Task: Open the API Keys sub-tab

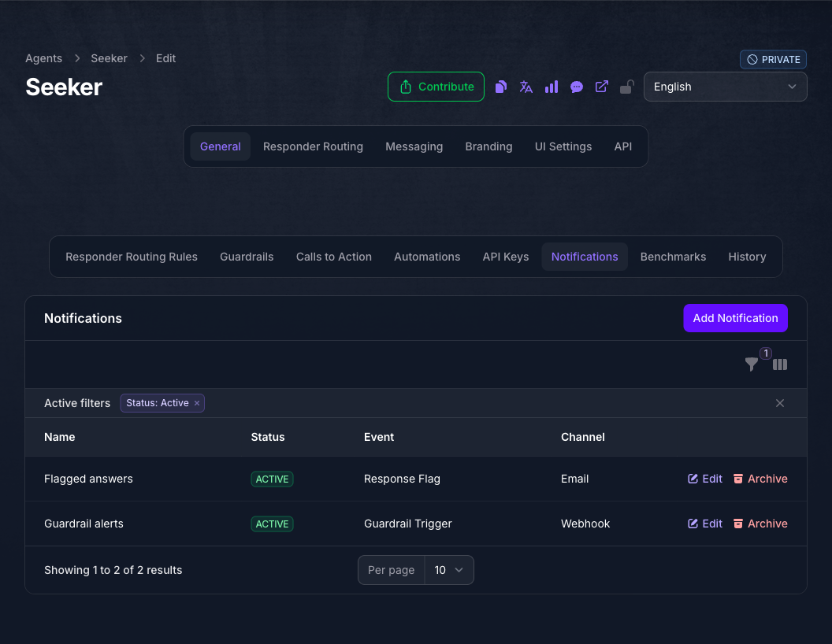Action: click(x=506, y=257)
